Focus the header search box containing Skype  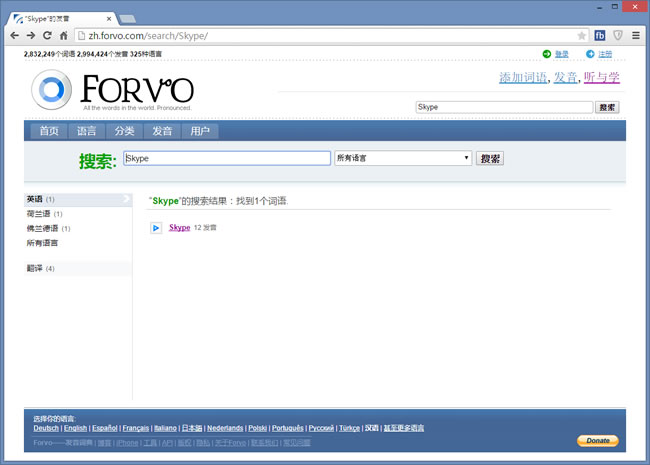tap(504, 107)
